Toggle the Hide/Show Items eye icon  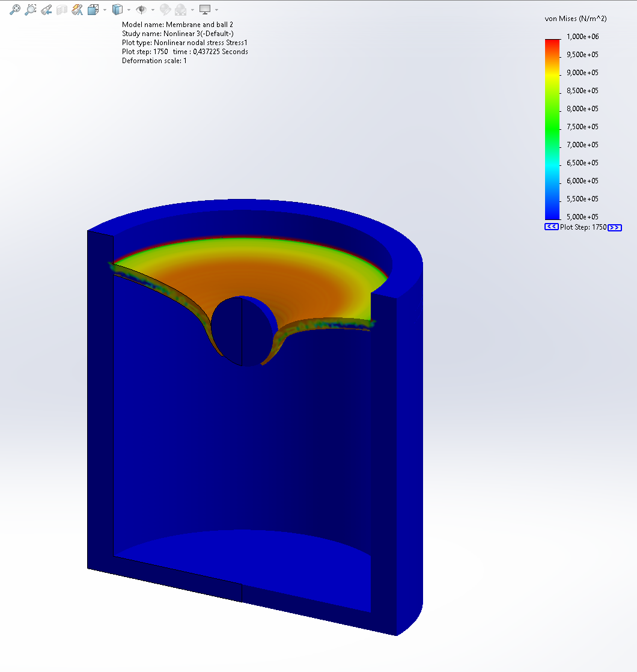pos(141,10)
